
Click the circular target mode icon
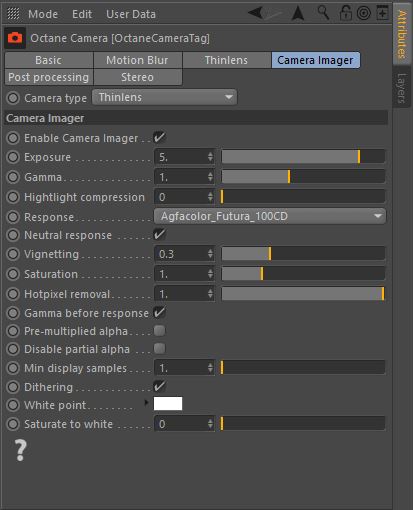364,13
